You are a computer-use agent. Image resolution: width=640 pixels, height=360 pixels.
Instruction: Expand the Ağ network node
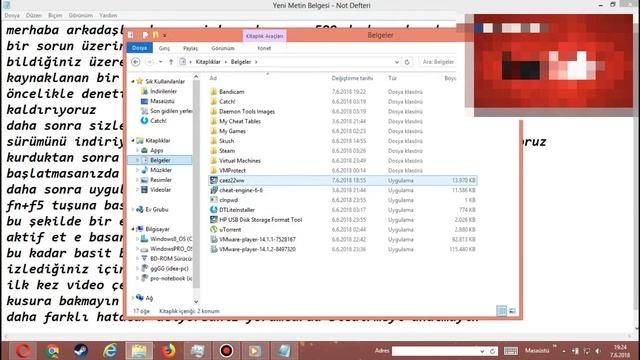(x=133, y=298)
